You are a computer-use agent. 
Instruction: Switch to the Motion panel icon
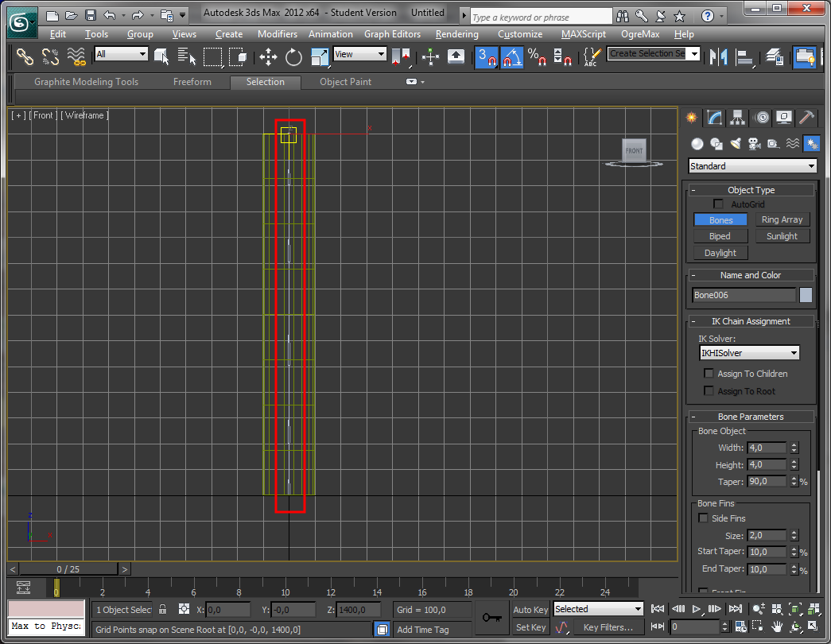pyautogui.click(x=761, y=117)
